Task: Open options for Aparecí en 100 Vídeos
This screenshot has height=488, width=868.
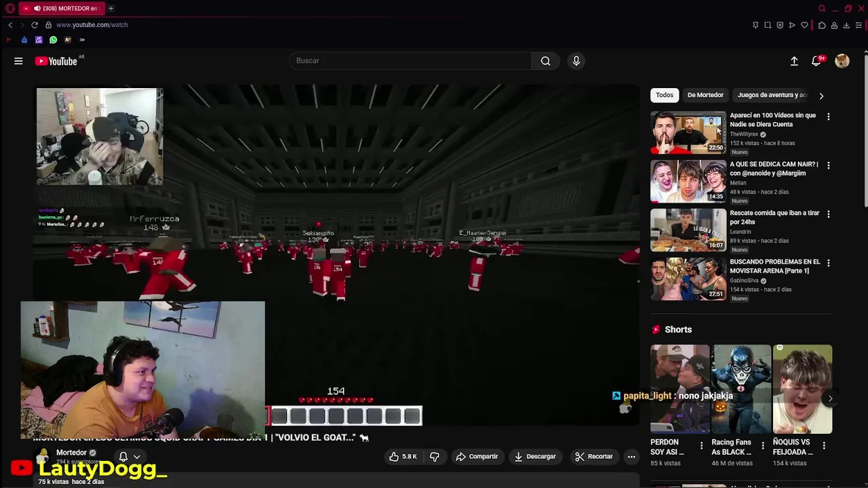Action: pyautogui.click(x=828, y=117)
